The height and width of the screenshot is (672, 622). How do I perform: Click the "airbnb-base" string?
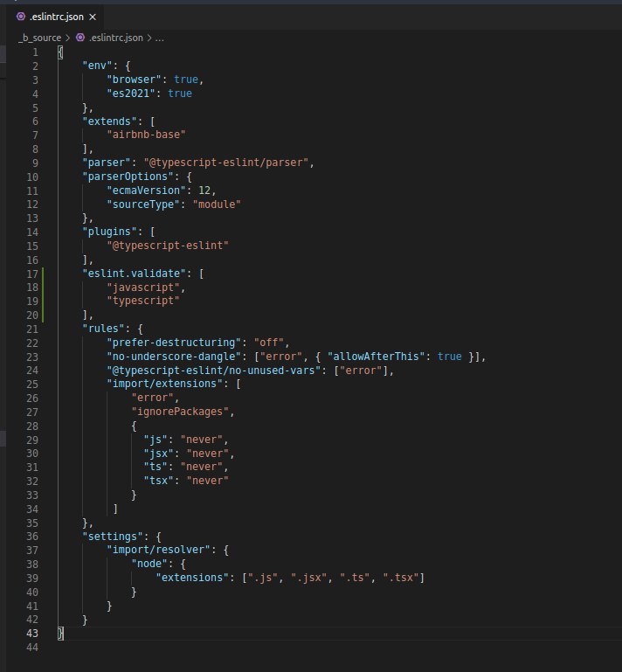point(146,135)
